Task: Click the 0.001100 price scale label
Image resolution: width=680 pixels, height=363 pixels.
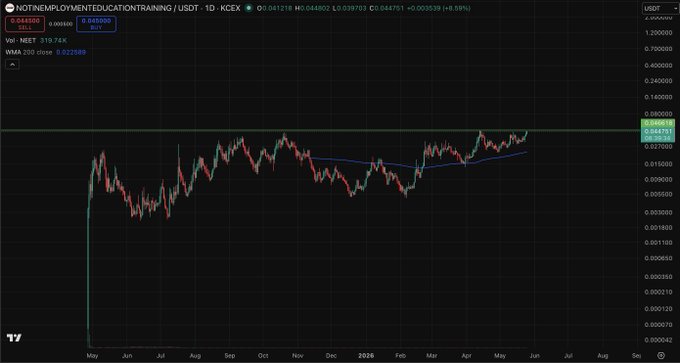Action: tap(658, 243)
